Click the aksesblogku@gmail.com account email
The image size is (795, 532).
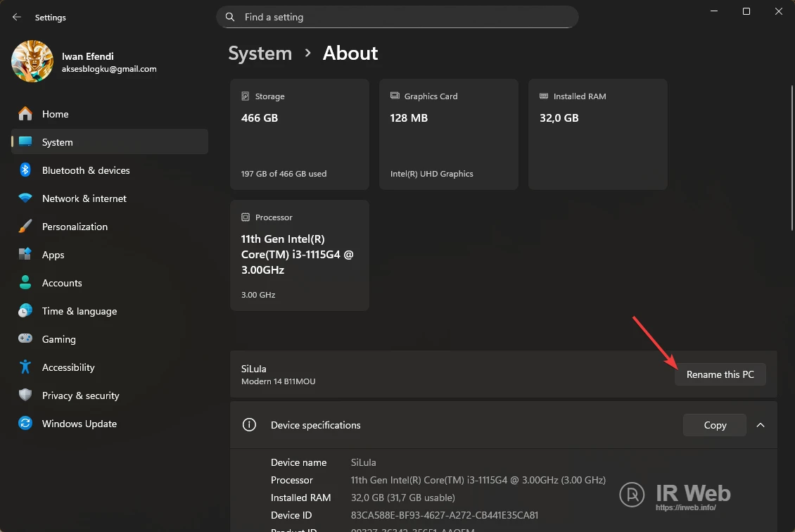coord(109,69)
